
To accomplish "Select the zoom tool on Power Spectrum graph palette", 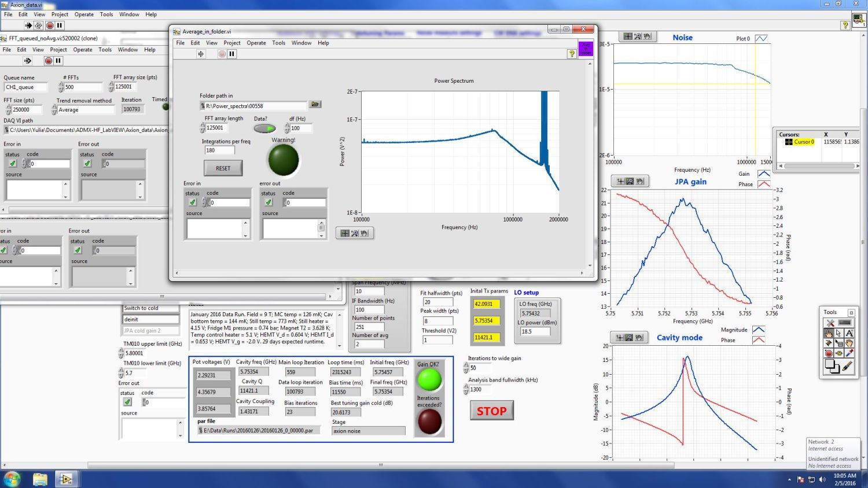I will [x=355, y=233].
